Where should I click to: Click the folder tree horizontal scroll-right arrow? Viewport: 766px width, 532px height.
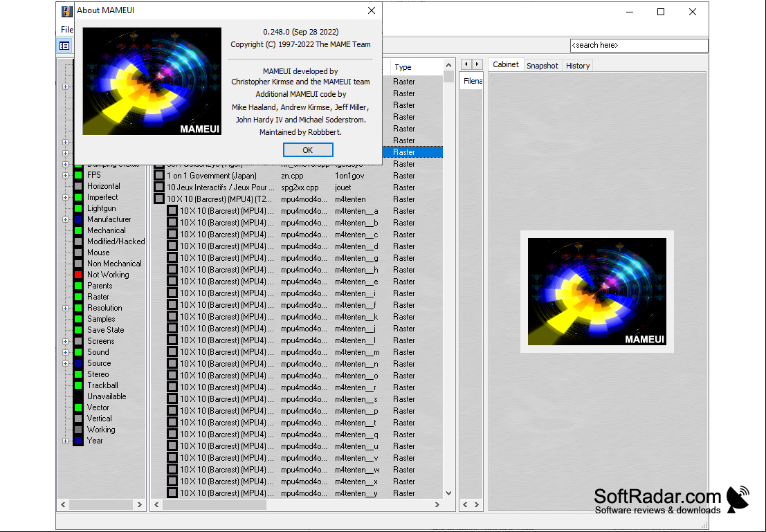click(x=139, y=505)
